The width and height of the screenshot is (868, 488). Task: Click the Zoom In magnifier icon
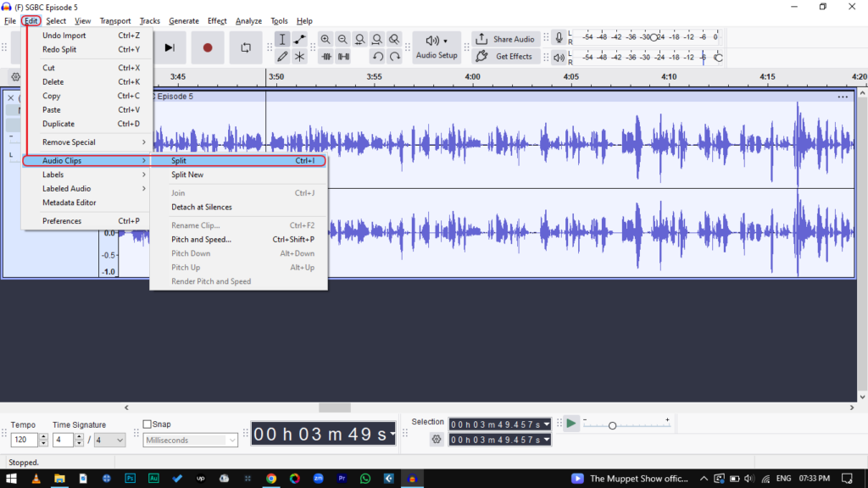tap(325, 40)
